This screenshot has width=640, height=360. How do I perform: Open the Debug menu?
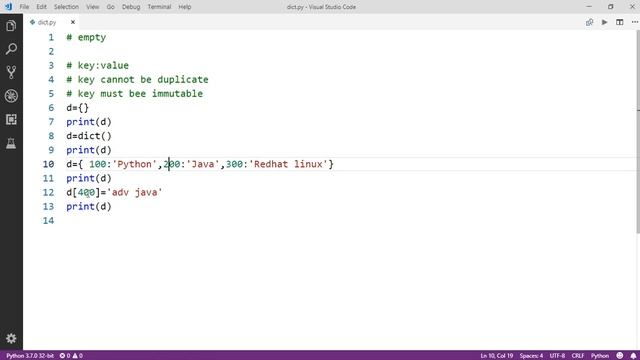tap(131, 7)
